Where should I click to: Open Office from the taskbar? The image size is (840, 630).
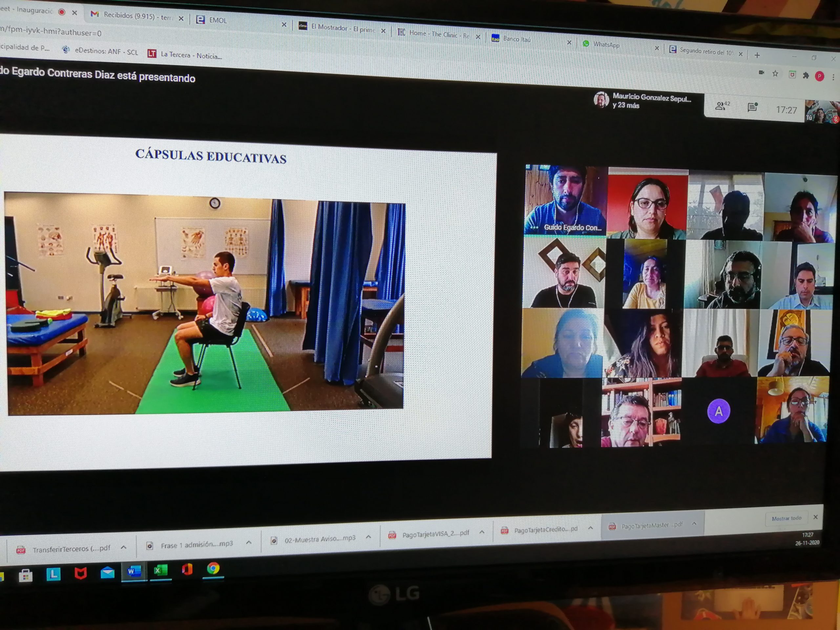tap(187, 569)
